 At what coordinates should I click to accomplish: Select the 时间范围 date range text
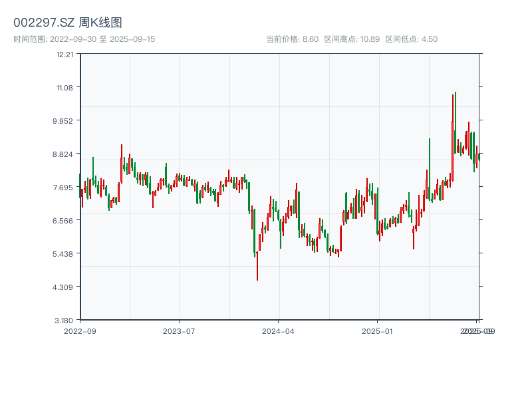tap(84, 39)
